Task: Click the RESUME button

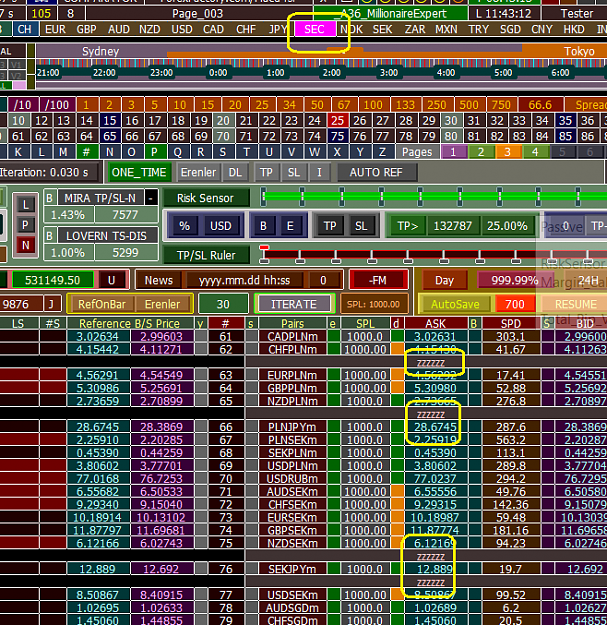Action: pos(576,304)
